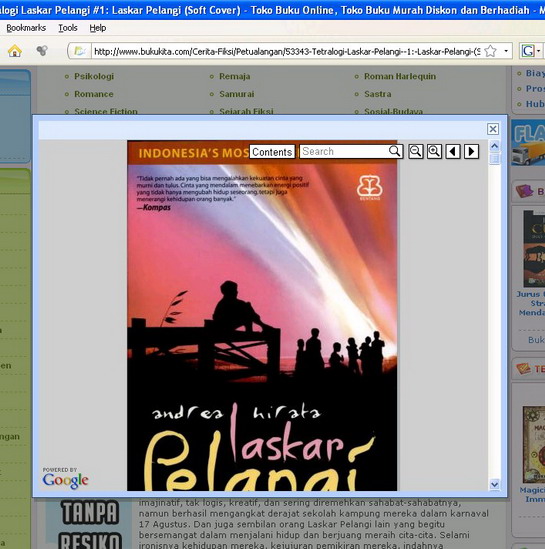Image resolution: width=545 pixels, height=549 pixels.
Task: Open the search engine selector dropdown
Action: point(538,51)
